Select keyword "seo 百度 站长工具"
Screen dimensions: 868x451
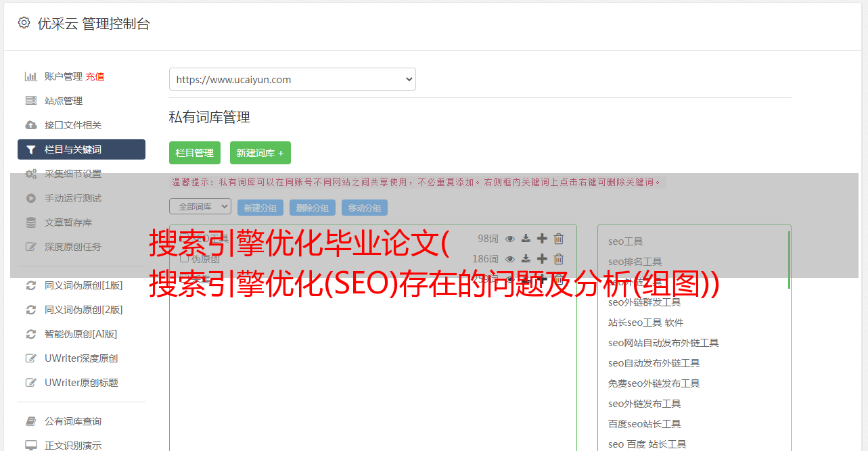(647, 444)
